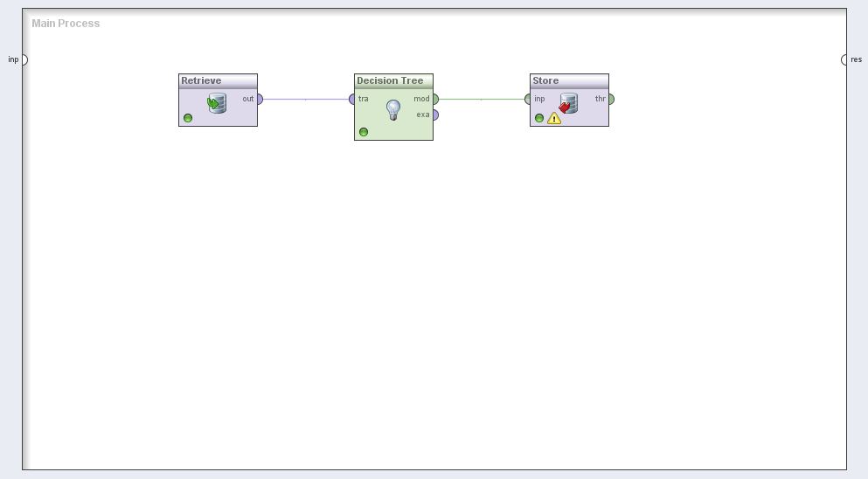Click the Decision Tree mod output port
Image resolution: width=868 pixels, height=479 pixels.
434,99
